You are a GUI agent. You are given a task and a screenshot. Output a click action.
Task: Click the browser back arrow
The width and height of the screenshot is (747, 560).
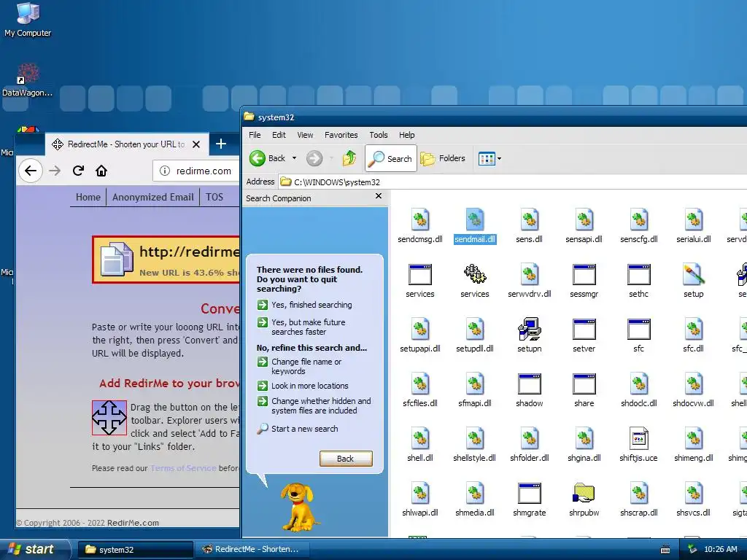(x=31, y=171)
